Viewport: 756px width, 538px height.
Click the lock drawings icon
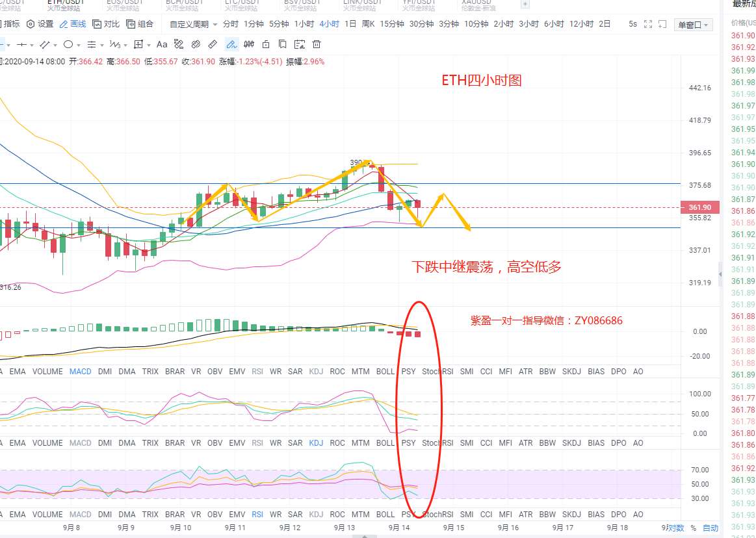pos(266,45)
